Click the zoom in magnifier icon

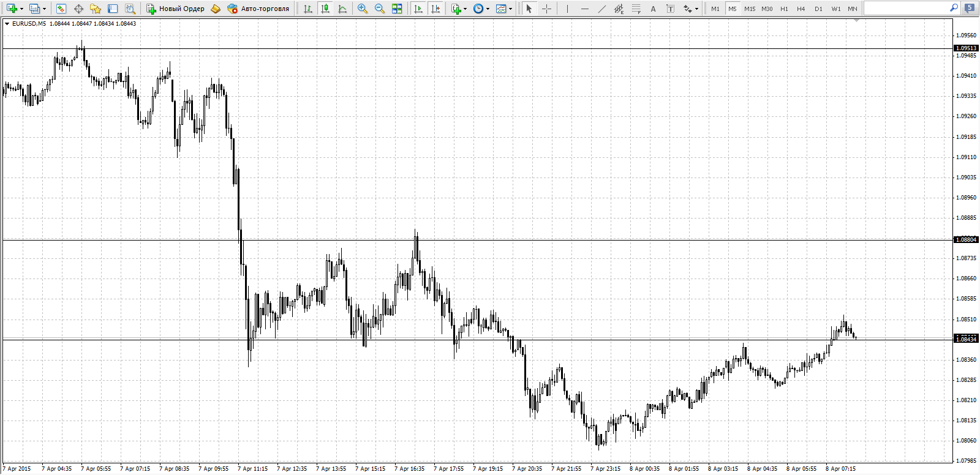click(363, 9)
